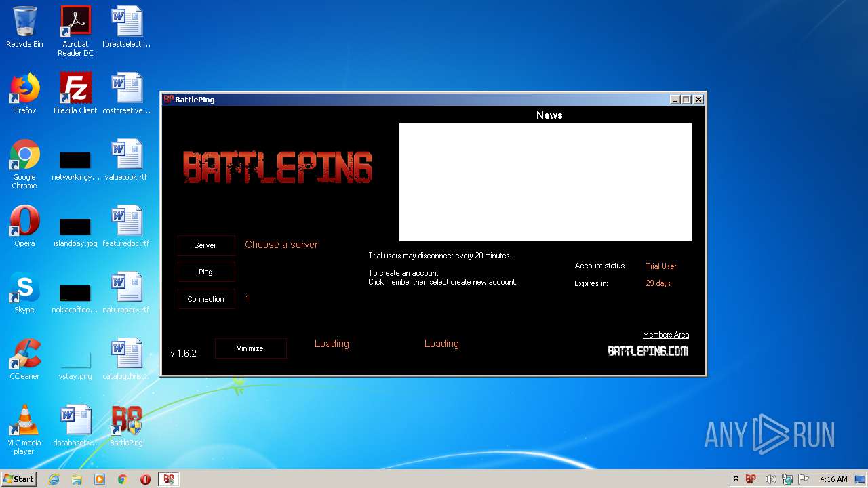Launch BattlePing desktop shortcut
868x488 pixels.
(126, 426)
